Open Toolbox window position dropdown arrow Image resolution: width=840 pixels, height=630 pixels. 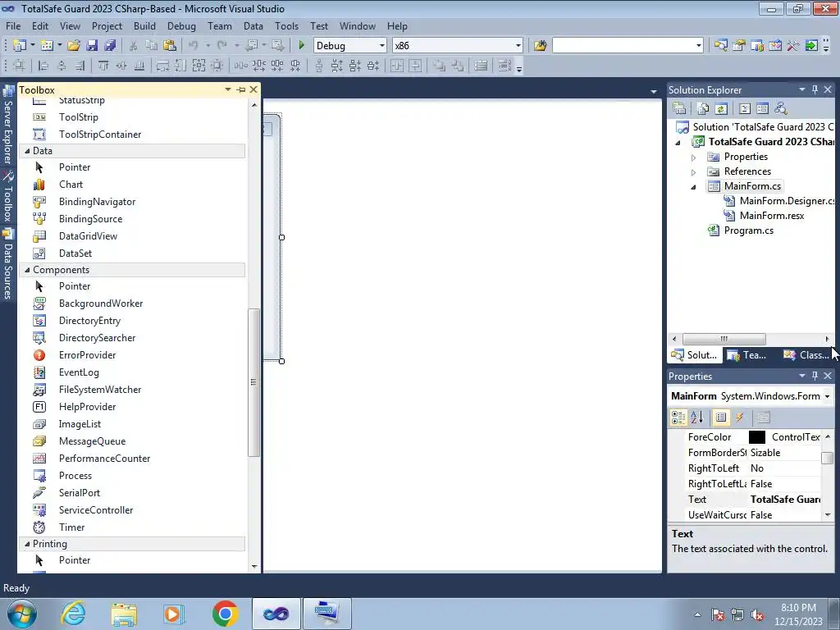tap(228, 89)
